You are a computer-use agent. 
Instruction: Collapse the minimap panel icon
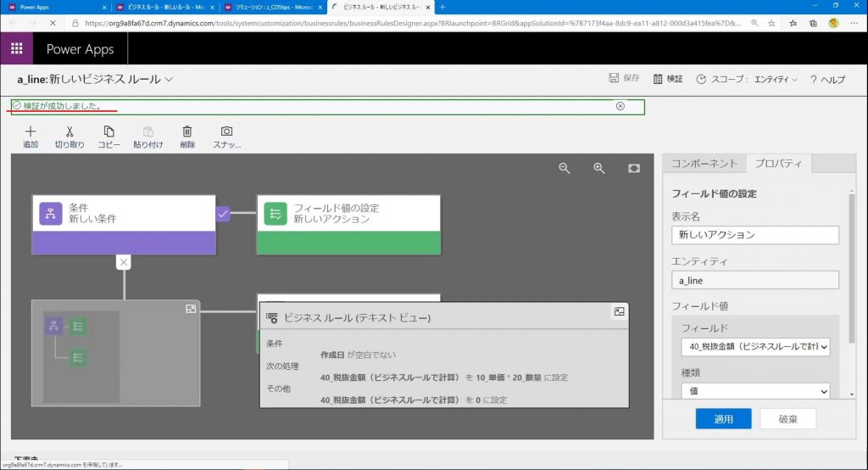coord(191,309)
